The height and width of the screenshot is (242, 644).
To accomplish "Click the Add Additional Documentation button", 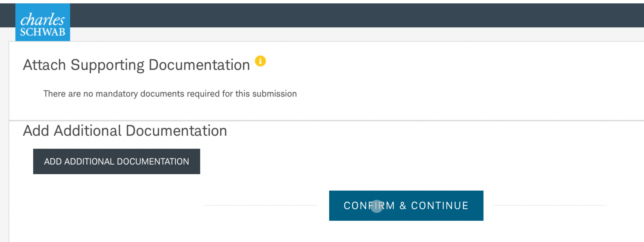I will point(117,161).
